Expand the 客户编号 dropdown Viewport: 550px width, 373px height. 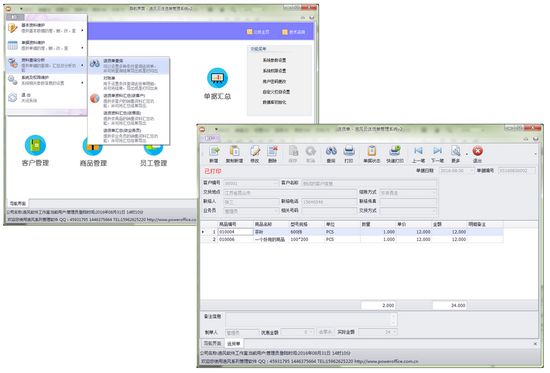point(275,183)
